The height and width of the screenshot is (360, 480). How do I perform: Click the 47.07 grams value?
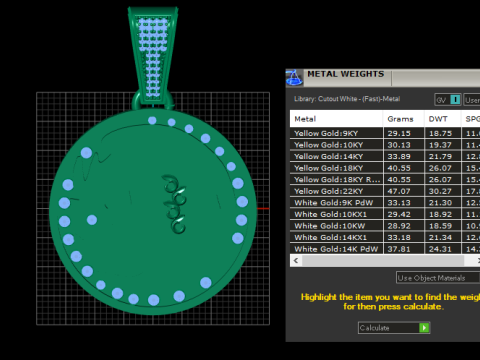point(399,191)
